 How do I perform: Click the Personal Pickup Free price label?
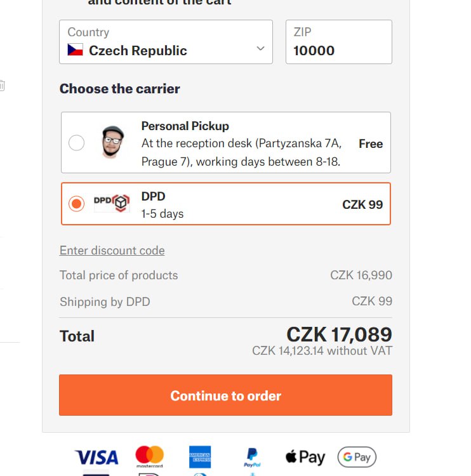point(370,144)
